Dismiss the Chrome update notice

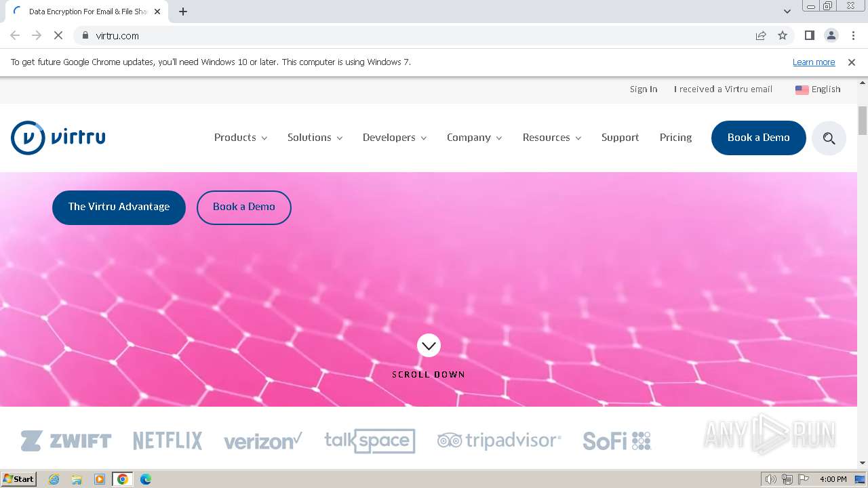click(852, 62)
